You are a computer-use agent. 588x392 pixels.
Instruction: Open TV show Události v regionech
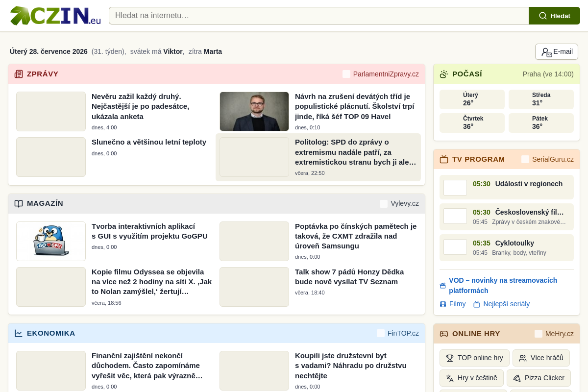coord(507,187)
